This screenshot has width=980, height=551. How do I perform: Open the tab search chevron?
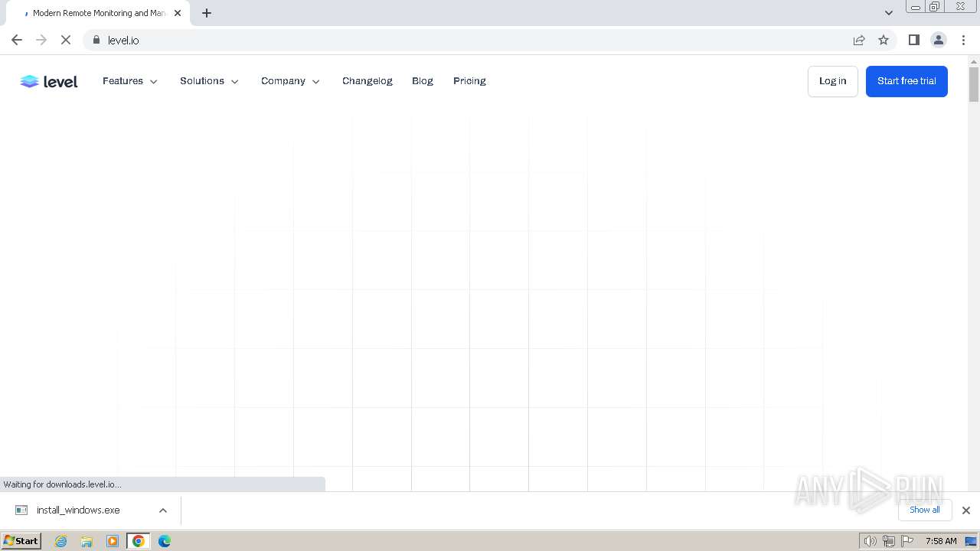click(889, 13)
